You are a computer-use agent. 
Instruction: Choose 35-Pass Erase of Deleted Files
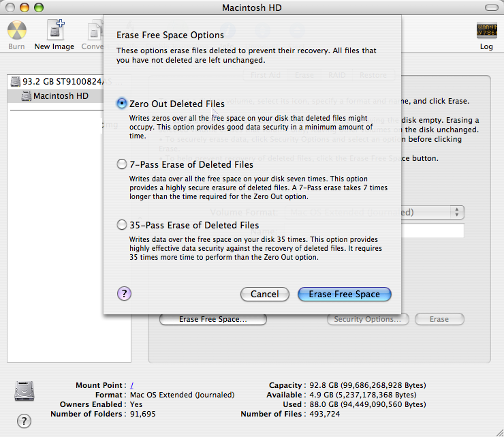[122, 225]
